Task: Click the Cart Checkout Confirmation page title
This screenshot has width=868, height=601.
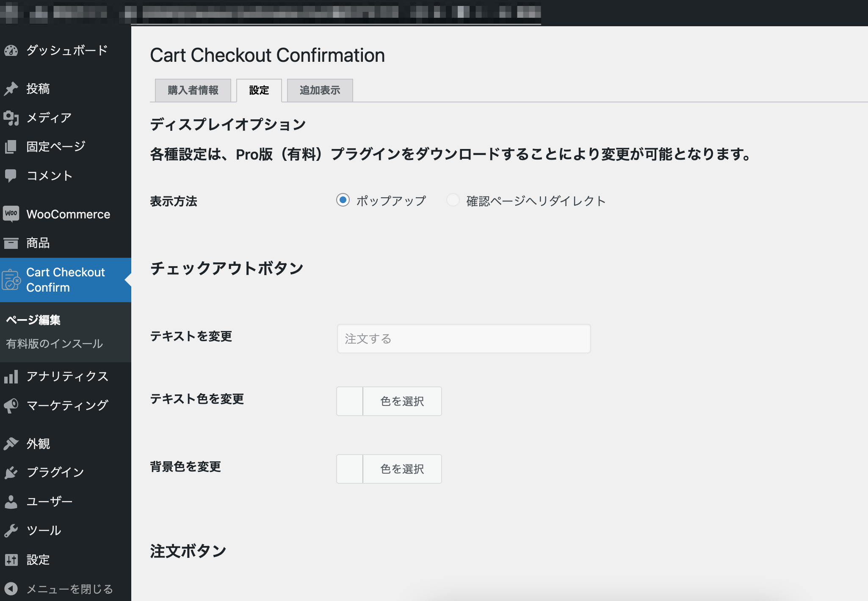Action: (268, 55)
